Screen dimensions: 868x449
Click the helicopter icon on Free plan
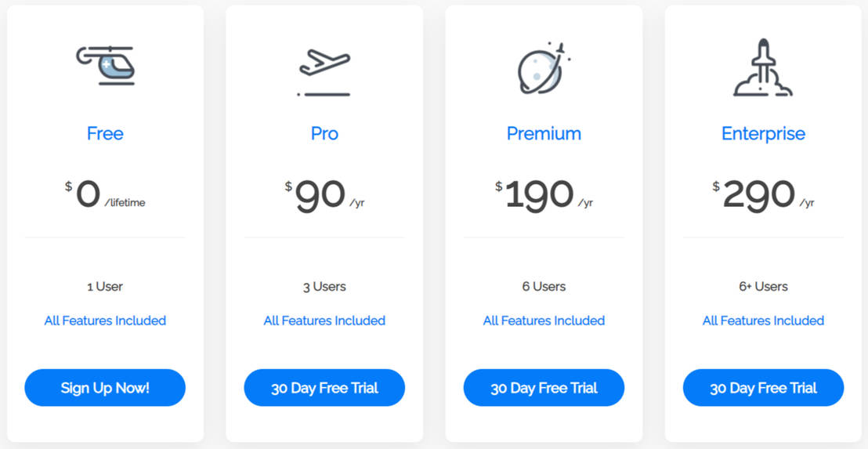click(x=105, y=65)
